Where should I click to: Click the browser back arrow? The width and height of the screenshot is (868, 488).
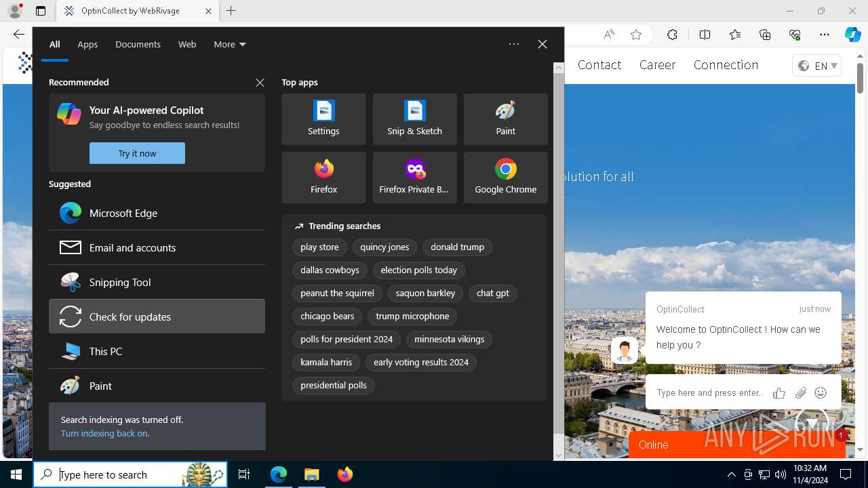click(18, 35)
